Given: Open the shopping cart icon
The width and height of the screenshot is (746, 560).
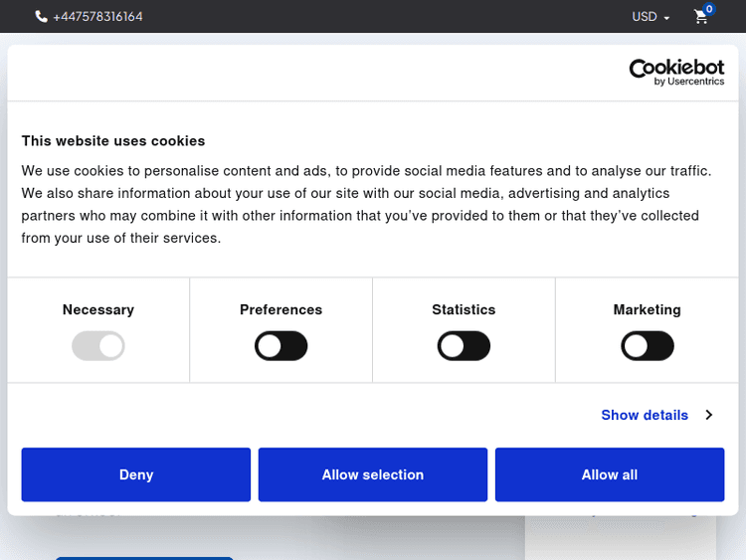Looking at the screenshot, I should (x=701, y=18).
